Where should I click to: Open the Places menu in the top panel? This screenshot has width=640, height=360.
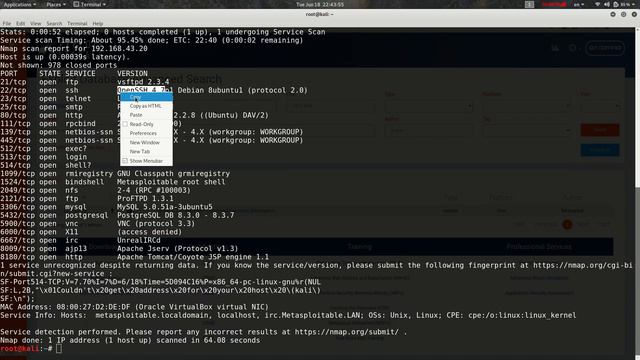(56, 4)
